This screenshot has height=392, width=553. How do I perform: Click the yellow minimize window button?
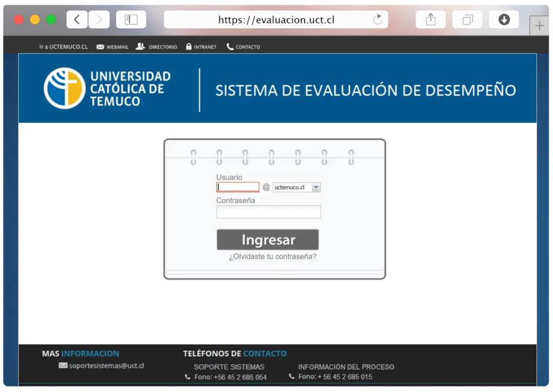(35, 19)
